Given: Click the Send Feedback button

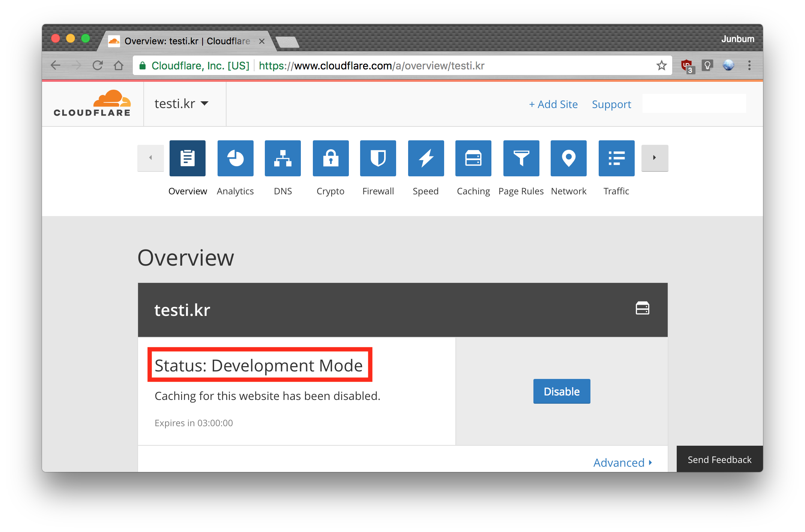Looking at the screenshot, I should click(719, 459).
